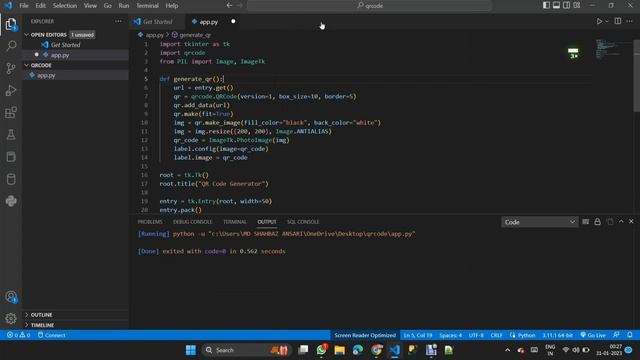Open run options dropdown arrow
Viewport: 640px width, 360px height.
607,21
